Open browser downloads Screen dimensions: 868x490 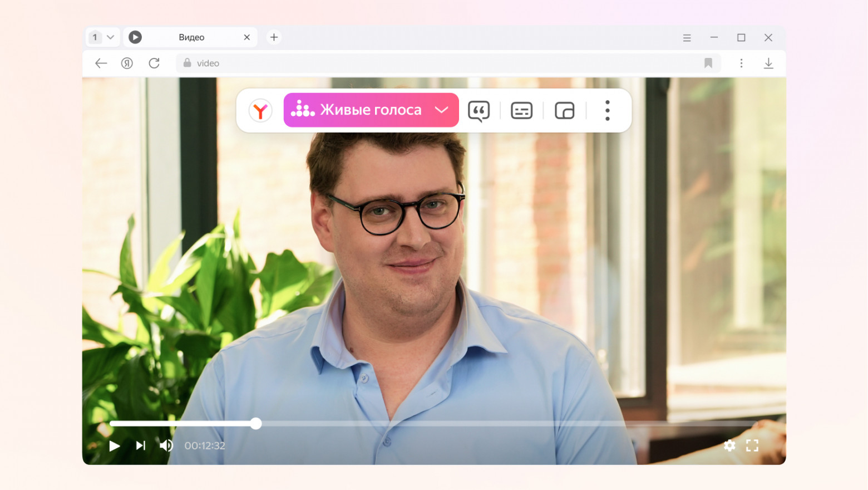(769, 63)
